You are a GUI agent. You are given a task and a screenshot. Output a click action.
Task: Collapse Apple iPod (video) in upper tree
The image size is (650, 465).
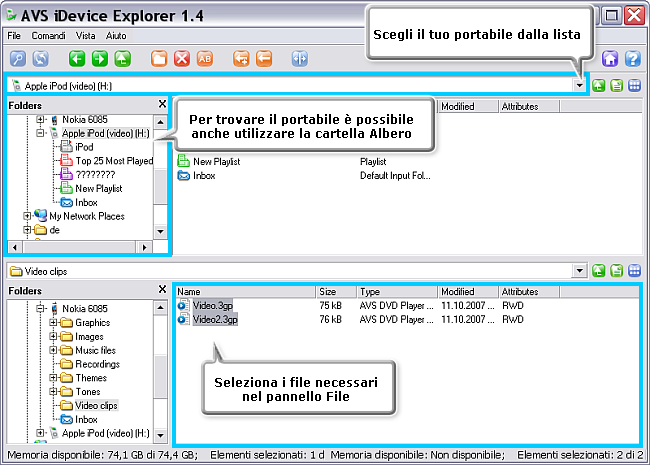point(40,133)
